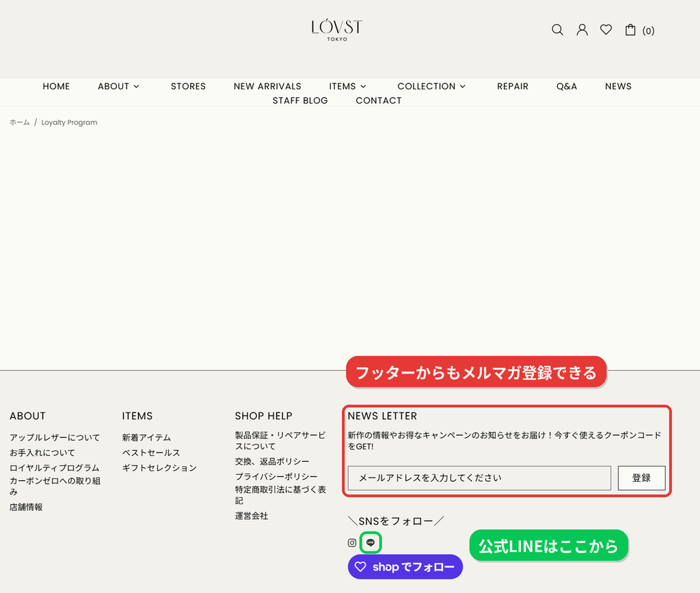Open the Instagram icon in footer

(352, 542)
